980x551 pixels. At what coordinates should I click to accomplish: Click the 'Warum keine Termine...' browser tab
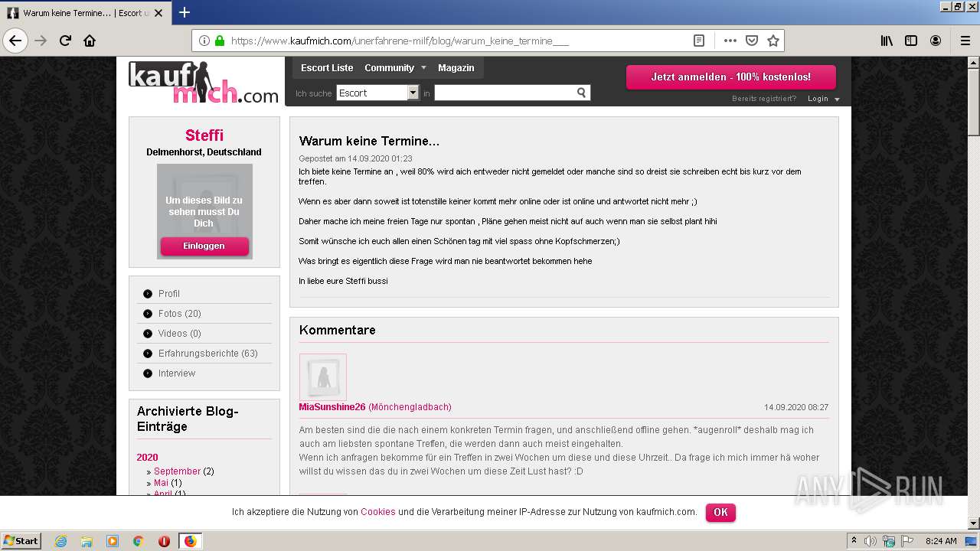(84, 12)
